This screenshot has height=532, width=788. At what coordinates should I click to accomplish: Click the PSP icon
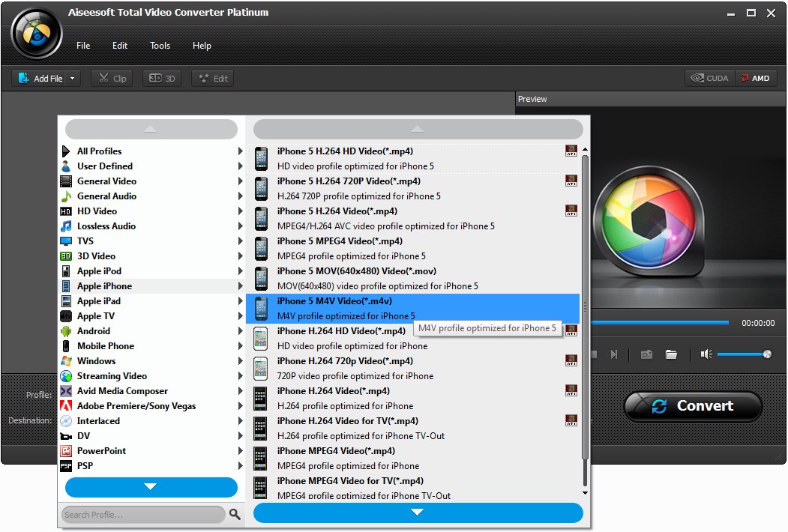click(66, 466)
